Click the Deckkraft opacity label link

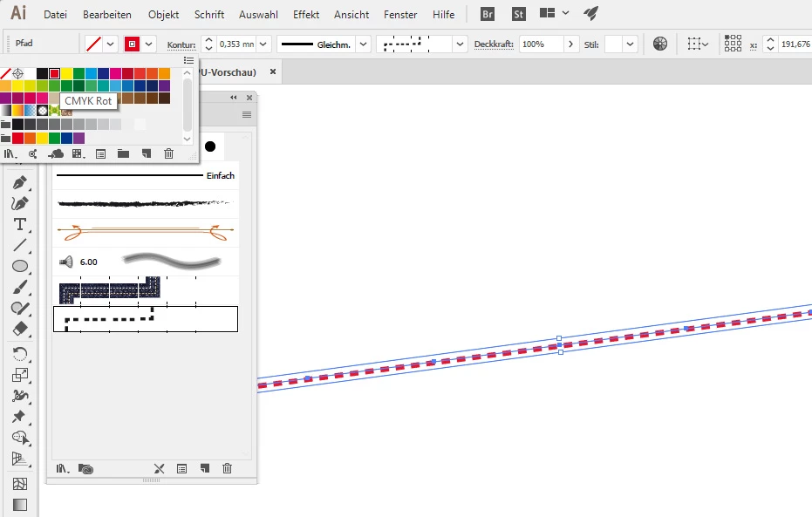pos(494,44)
